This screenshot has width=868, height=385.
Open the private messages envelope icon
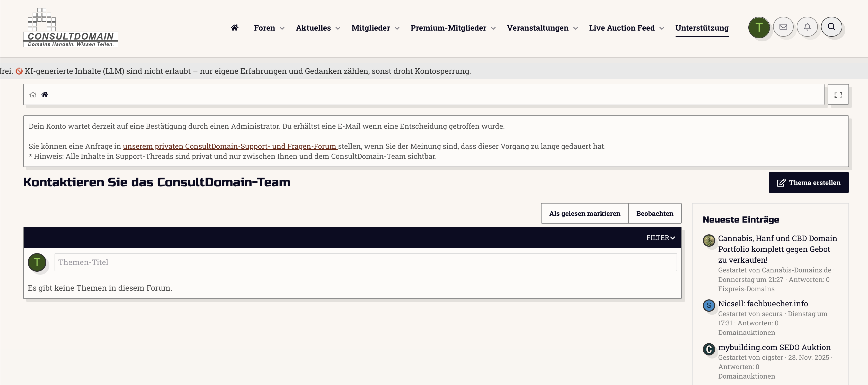tap(783, 27)
